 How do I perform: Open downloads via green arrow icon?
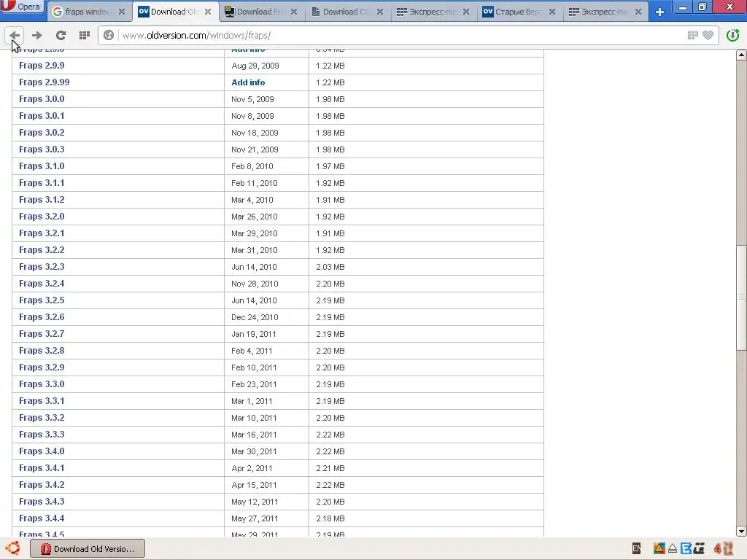[x=732, y=35]
